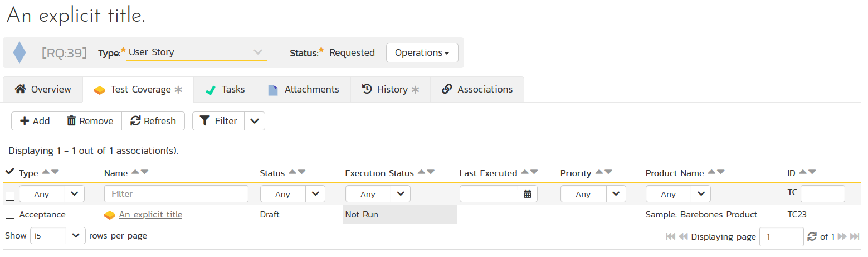Screen dimensions: 868x257
Task: Sort Execution Status ascending arrow
Action: click(x=421, y=173)
